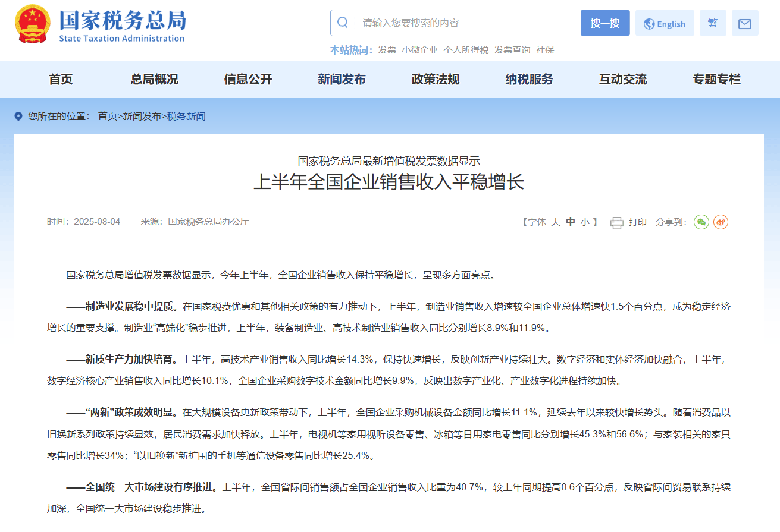
Task: Click the State Taxation Administration logo emblem
Action: click(x=33, y=25)
